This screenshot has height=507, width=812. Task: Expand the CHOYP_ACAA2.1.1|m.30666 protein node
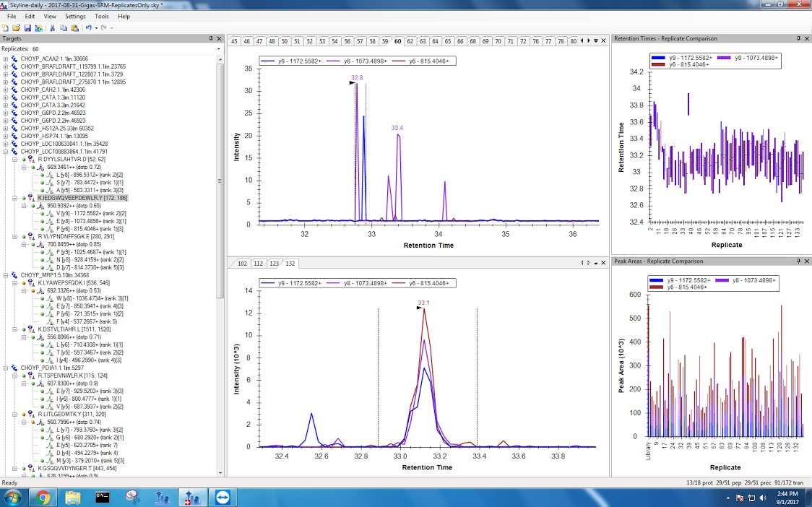7,58
